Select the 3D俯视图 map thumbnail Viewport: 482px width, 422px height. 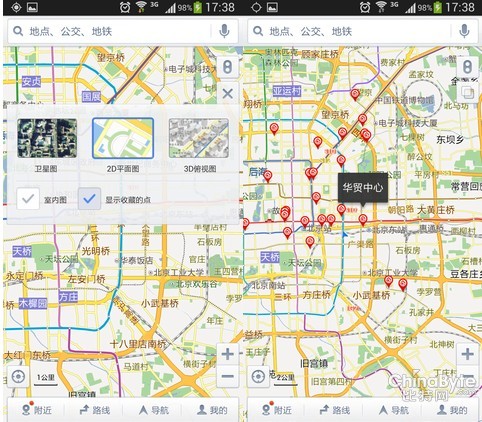[x=199, y=138]
